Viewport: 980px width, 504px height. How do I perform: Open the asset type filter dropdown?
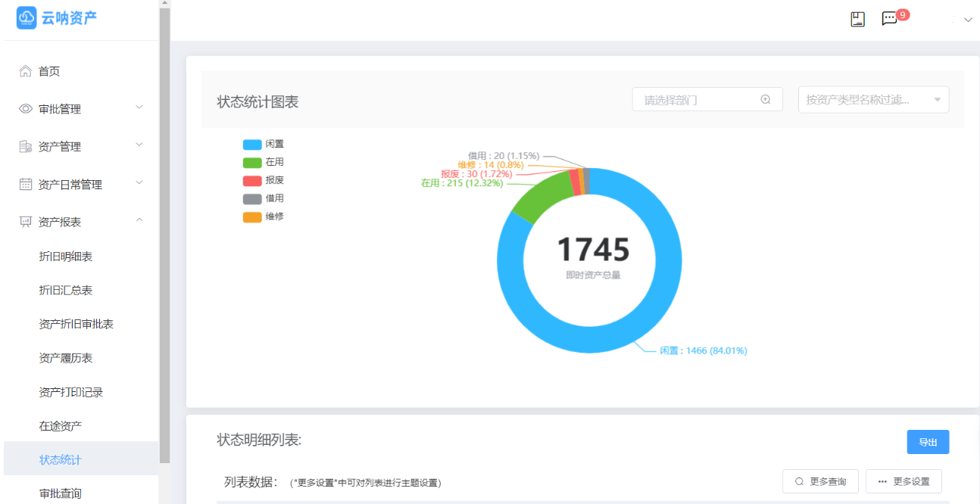click(x=873, y=100)
